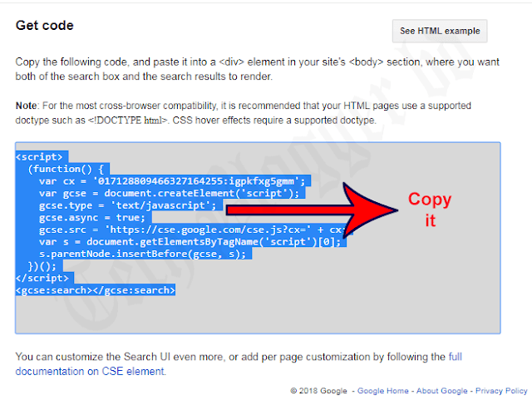Click the bold 'Note' label text

coord(26,106)
